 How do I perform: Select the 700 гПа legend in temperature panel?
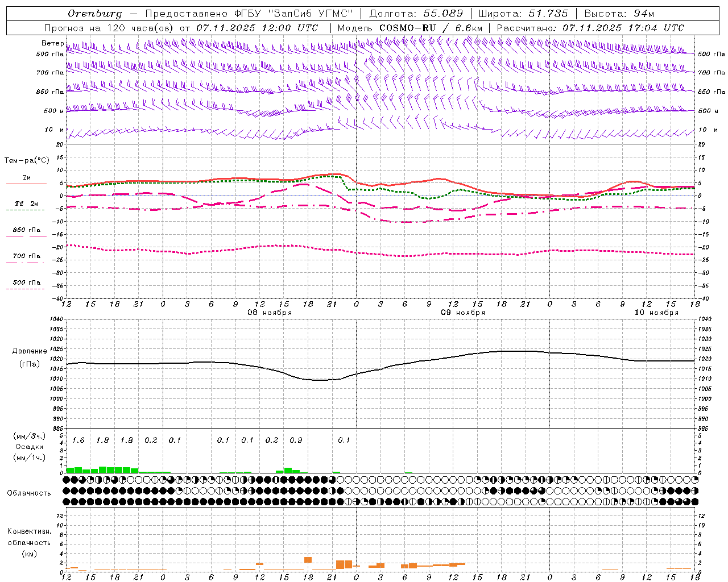[26, 258]
